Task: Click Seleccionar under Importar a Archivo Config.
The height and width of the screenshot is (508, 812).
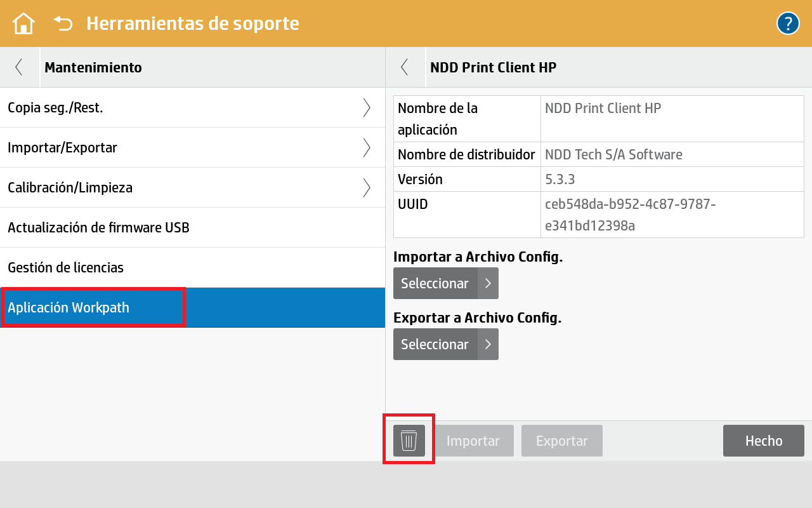Action: [x=446, y=283]
